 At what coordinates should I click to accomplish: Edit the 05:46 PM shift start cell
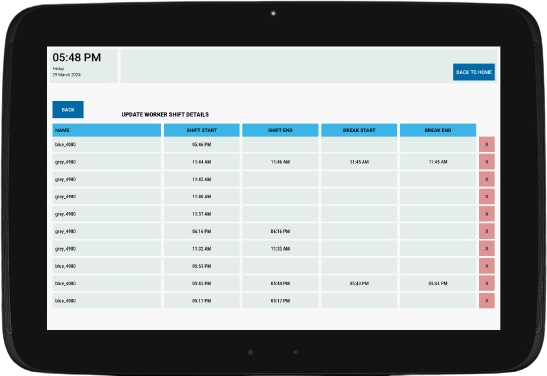202,144
